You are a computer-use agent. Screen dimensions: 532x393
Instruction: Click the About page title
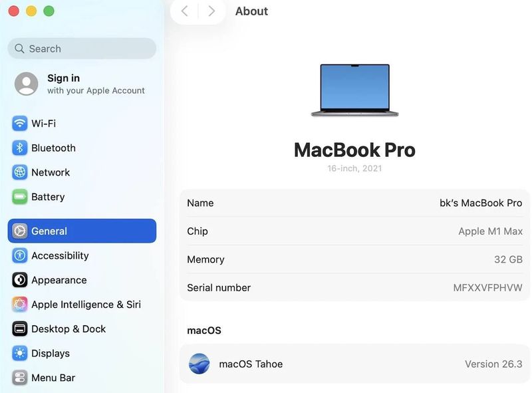tap(252, 11)
